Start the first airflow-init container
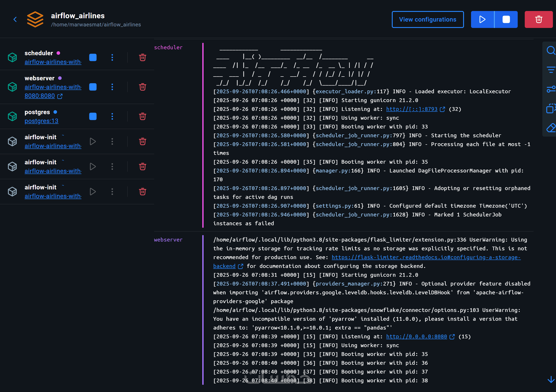This screenshot has width=556, height=392. point(93,142)
